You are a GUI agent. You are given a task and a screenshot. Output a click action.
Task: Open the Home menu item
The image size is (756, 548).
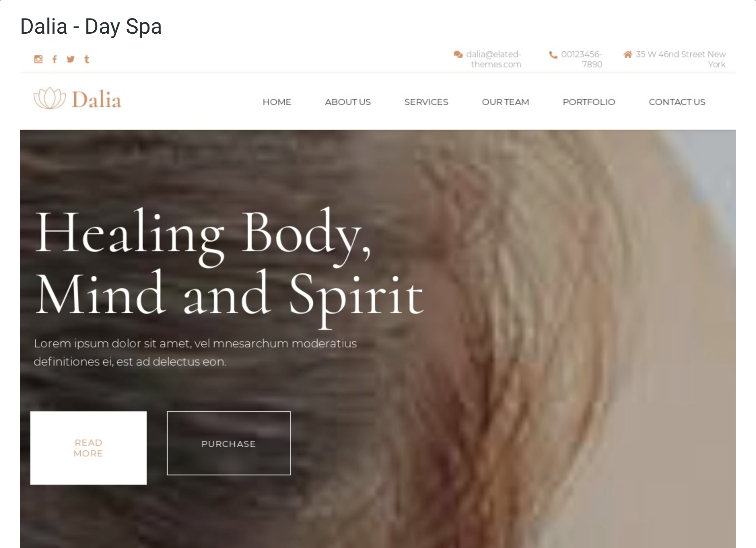tap(277, 102)
